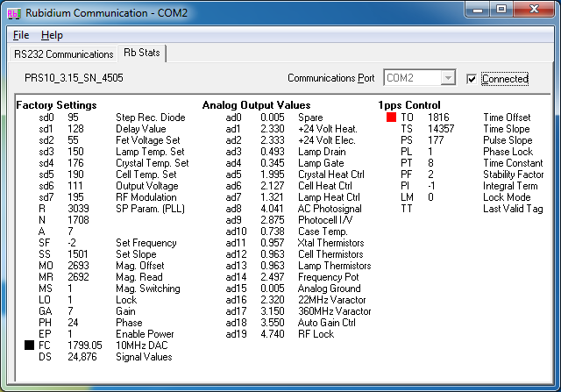Click the Lock Mode label
This screenshot has height=392, width=561.
click(x=507, y=197)
